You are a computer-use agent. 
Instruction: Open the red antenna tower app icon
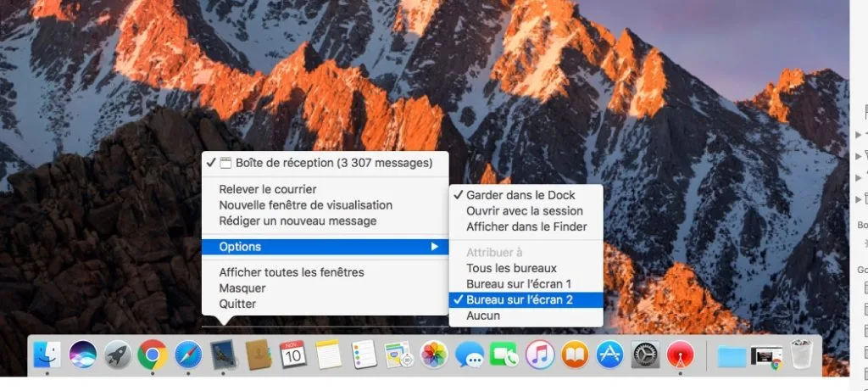(x=681, y=355)
